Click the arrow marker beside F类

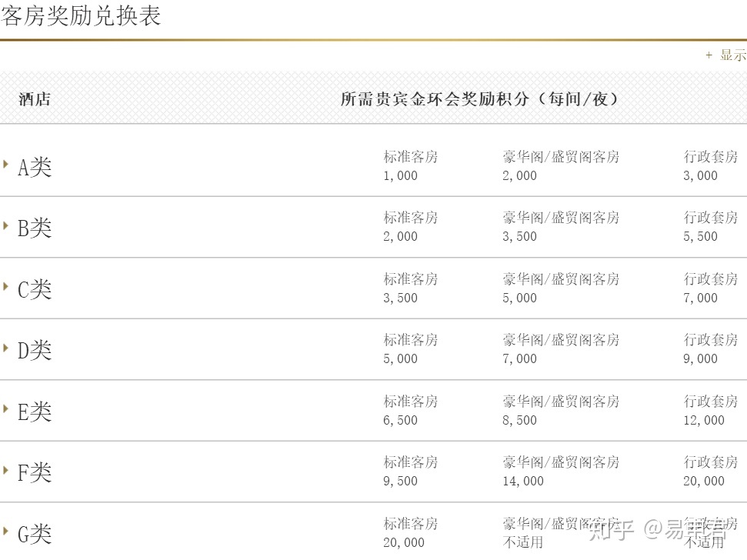pos(5,469)
